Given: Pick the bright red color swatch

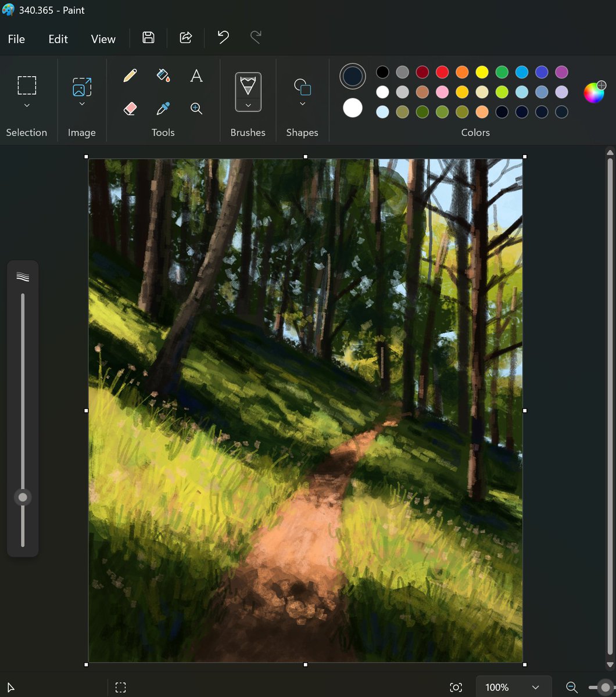Looking at the screenshot, I should [442, 72].
